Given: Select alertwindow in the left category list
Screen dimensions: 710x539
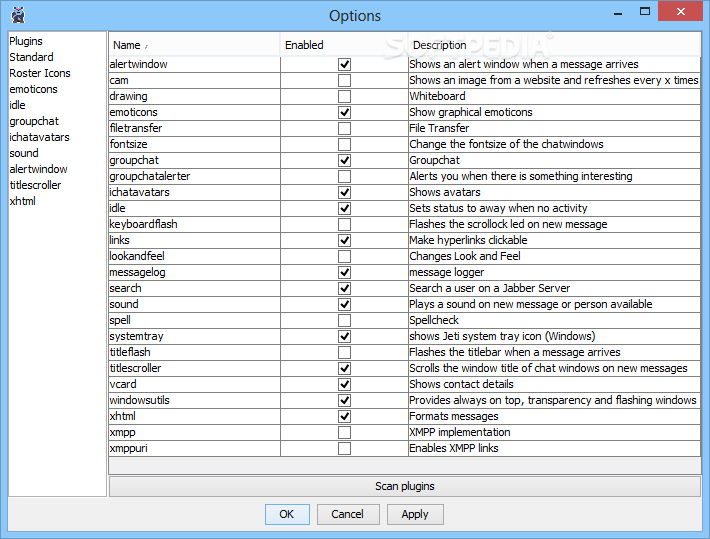Looking at the screenshot, I should [38, 169].
